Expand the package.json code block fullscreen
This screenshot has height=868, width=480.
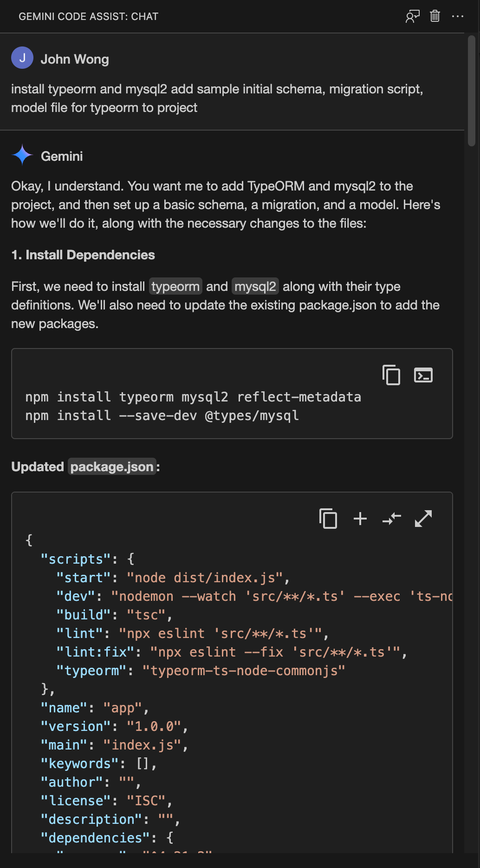423,519
